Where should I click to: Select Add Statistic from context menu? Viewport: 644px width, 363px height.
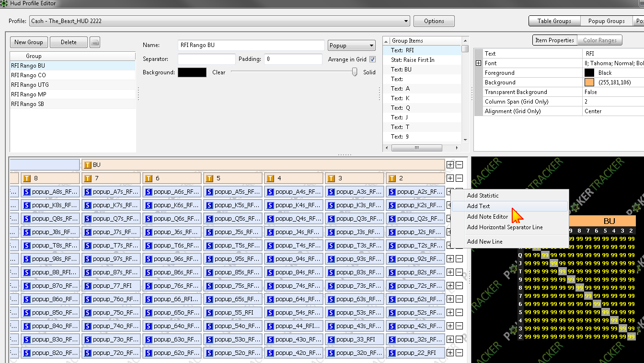(483, 196)
